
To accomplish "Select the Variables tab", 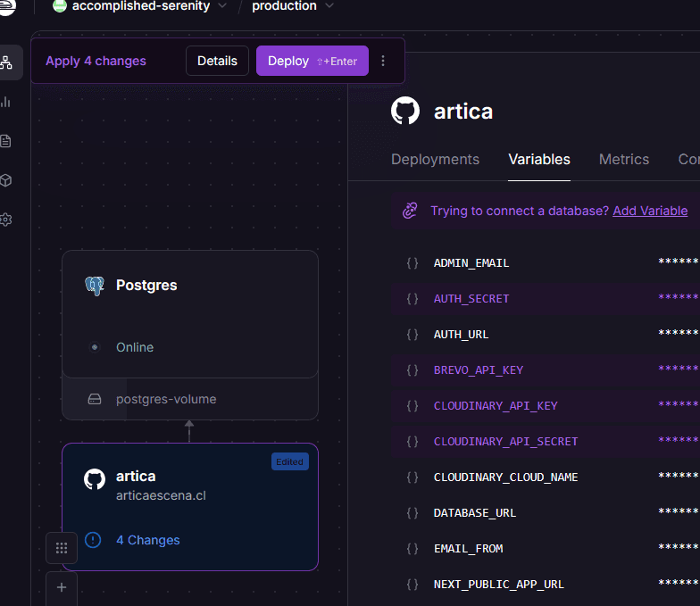I will click(x=539, y=159).
